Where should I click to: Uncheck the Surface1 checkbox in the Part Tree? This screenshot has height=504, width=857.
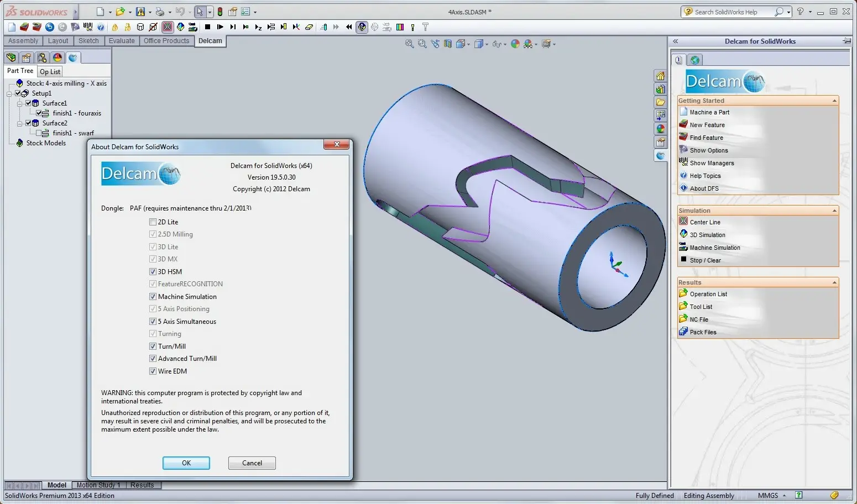click(x=28, y=103)
